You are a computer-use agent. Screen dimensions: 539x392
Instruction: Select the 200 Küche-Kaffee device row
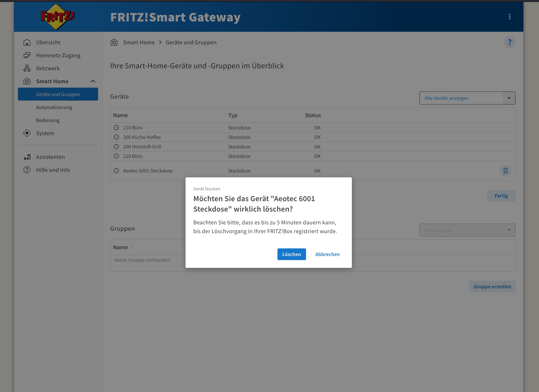142,137
